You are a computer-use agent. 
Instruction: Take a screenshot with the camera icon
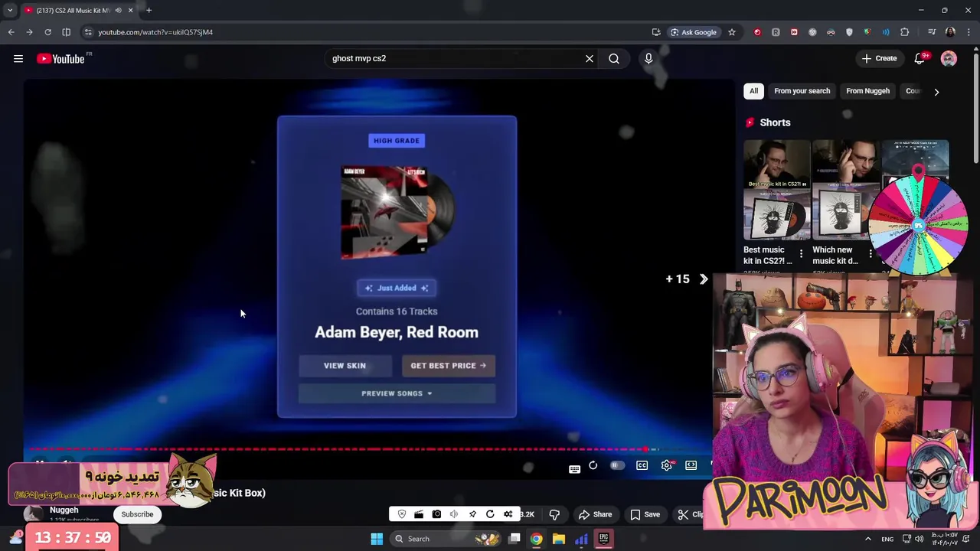pyautogui.click(x=436, y=514)
